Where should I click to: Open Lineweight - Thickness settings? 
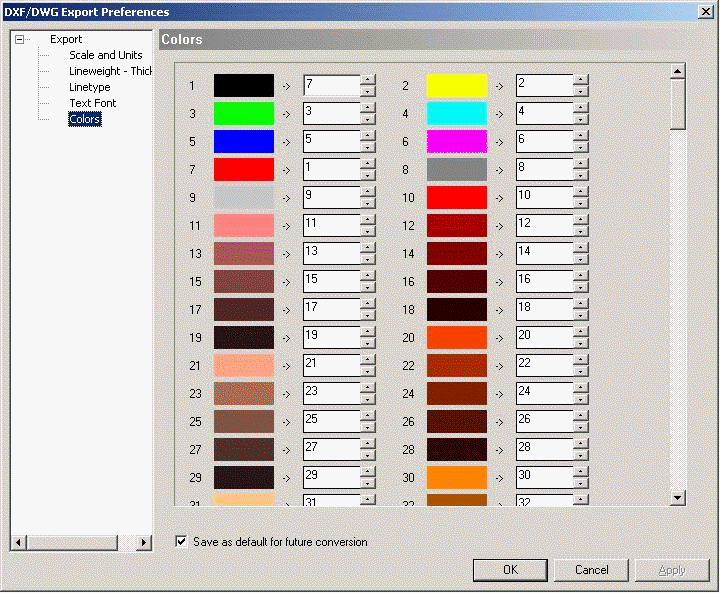[110, 71]
